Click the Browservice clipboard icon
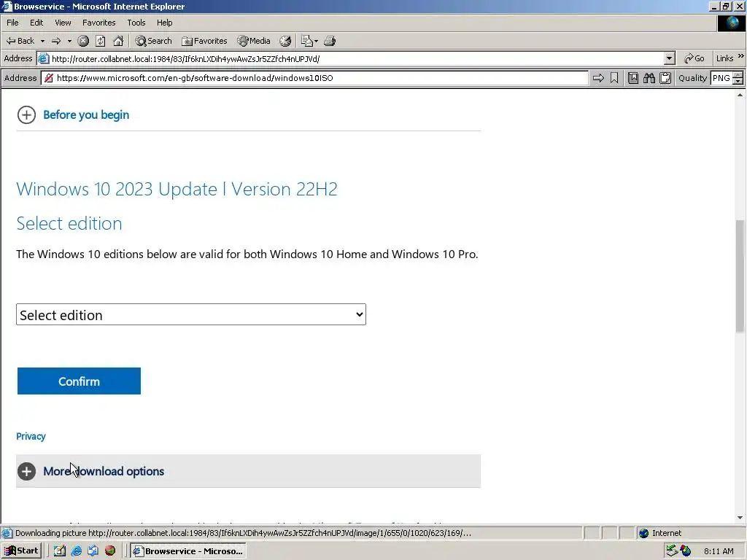 coord(665,78)
